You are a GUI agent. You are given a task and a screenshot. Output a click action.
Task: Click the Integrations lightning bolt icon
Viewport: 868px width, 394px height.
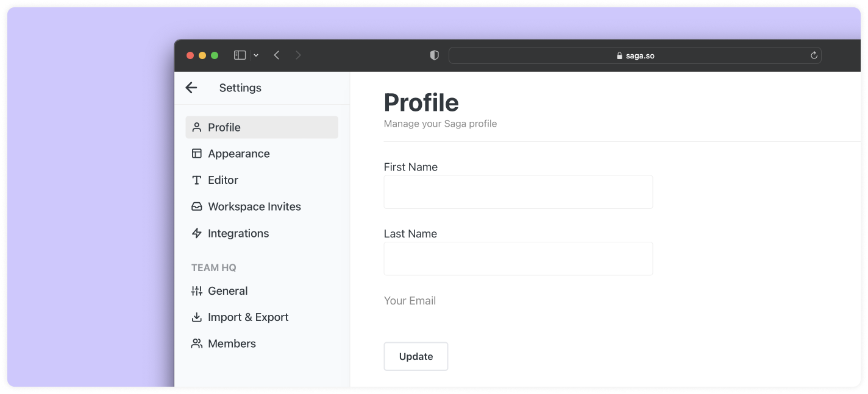tap(196, 233)
